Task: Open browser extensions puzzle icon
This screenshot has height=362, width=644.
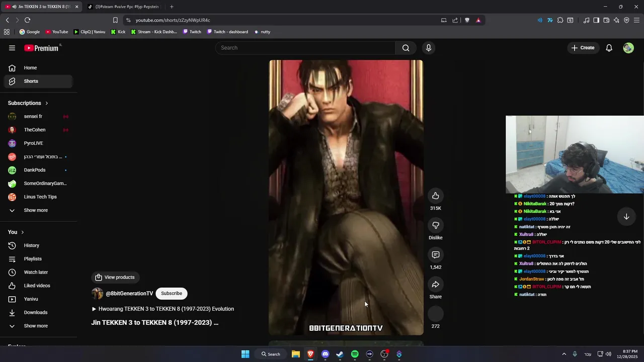Action: (560, 20)
